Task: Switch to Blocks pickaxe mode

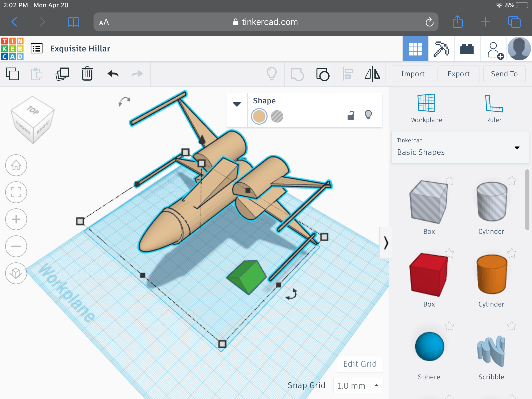Action: tap(441, 49)
